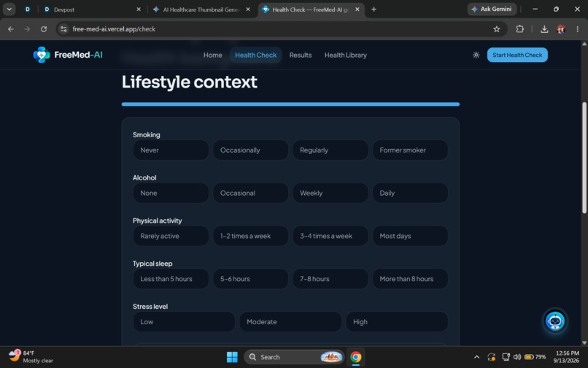Switch to AI Healthcare Thumbnail Generator tab

coord(201,9)
